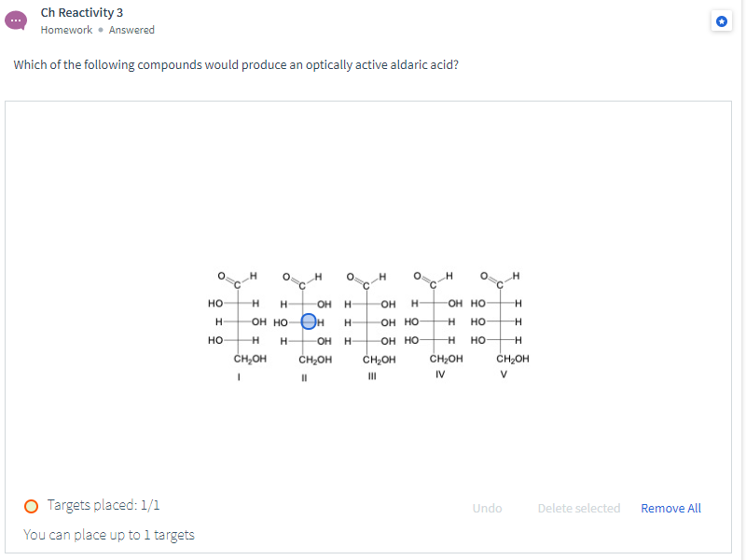This screenshot has height=560, width=746.
Task: Click the orange target counter circle icon
Action: click(x=30, y=505)
